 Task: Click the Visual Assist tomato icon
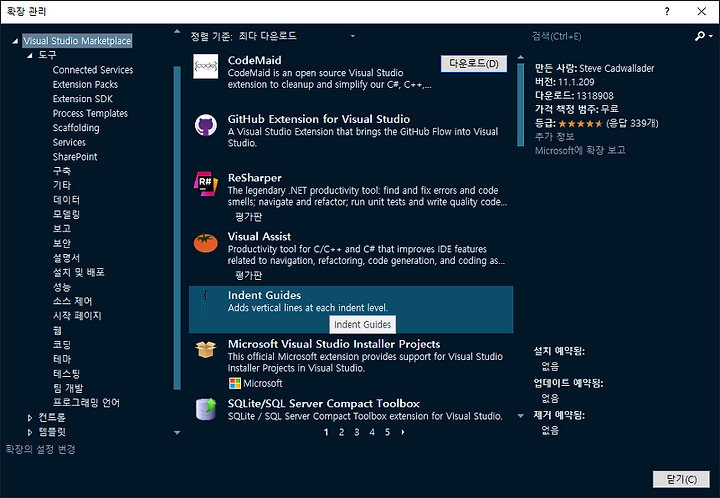pyautogui.click(x=206, y=243)
